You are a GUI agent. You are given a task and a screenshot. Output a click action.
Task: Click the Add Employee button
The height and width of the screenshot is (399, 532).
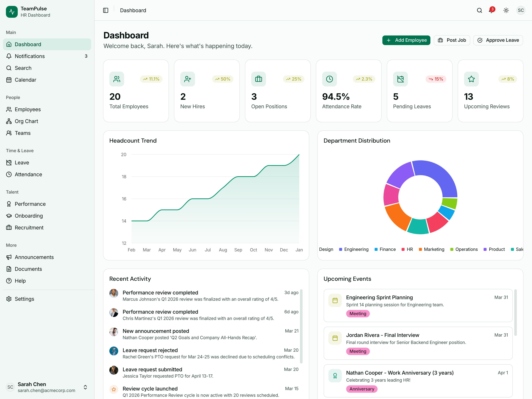coord(406,40)
